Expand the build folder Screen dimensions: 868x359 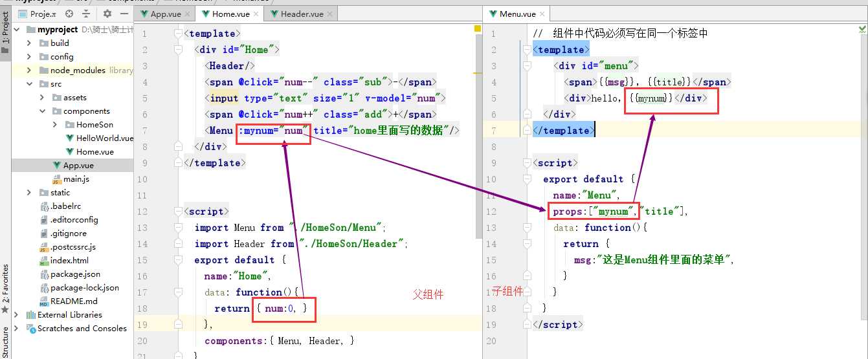pos(29,43)
